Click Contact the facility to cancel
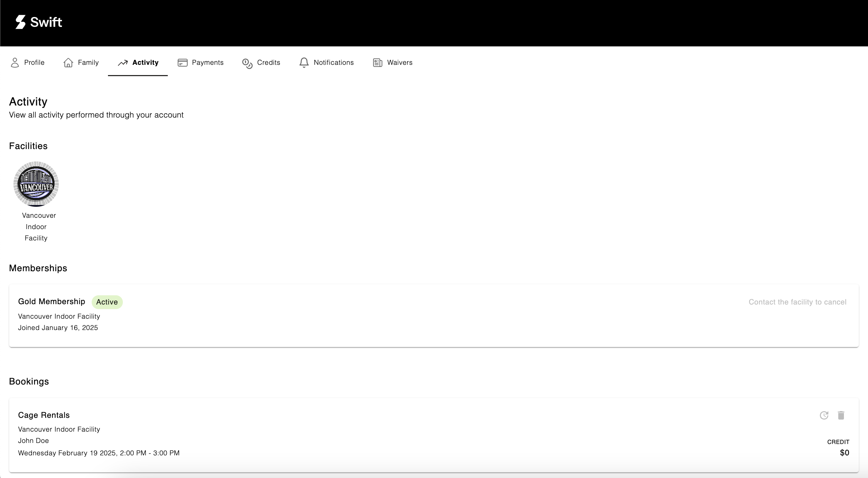This screenshot has height=478, width=868. pos(797,302)
